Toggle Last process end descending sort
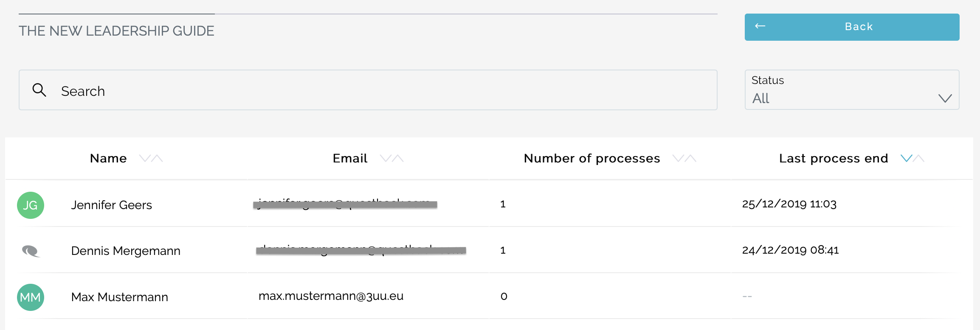 coord(907,159)
